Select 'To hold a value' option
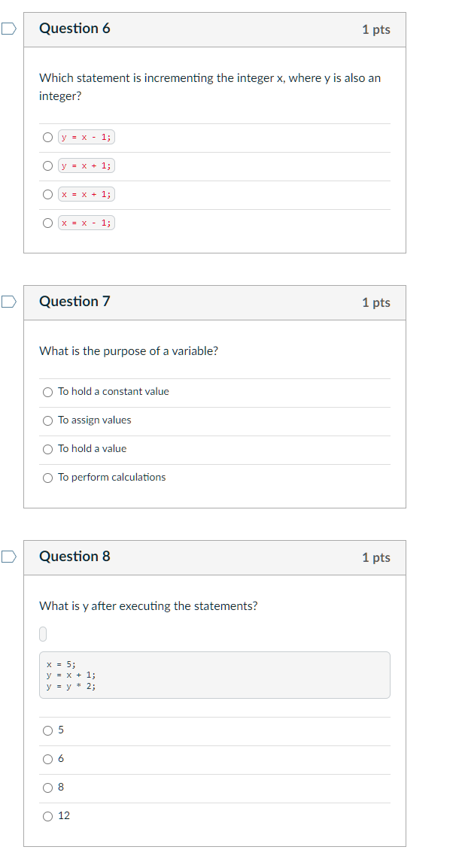The image size is (459, 868). (x=48, y=449)
